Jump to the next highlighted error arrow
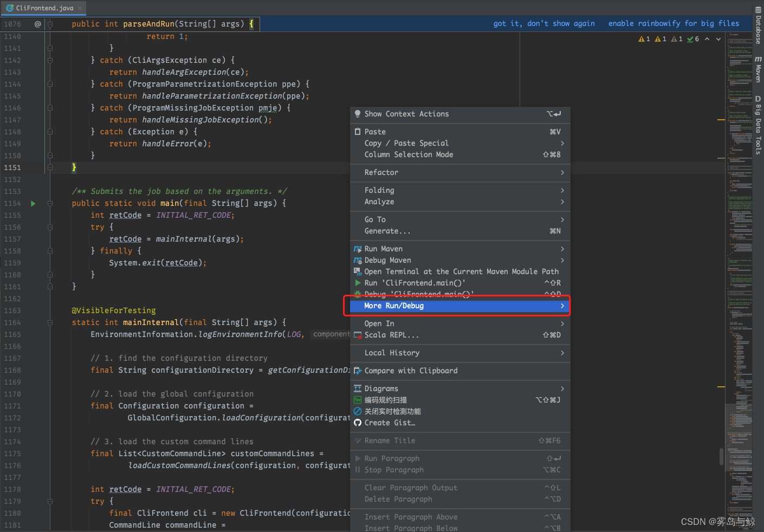The image size is (764, 532). 718,39
